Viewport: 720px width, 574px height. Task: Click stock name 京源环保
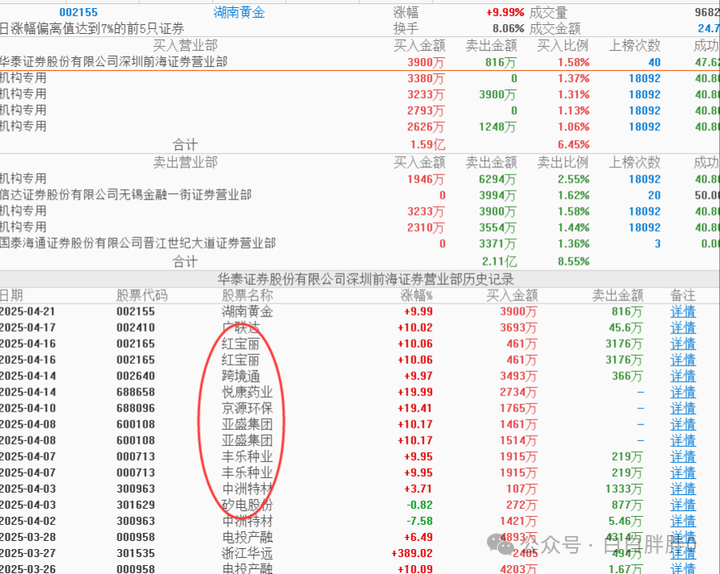pyautogui.click(x=247, y=408)
